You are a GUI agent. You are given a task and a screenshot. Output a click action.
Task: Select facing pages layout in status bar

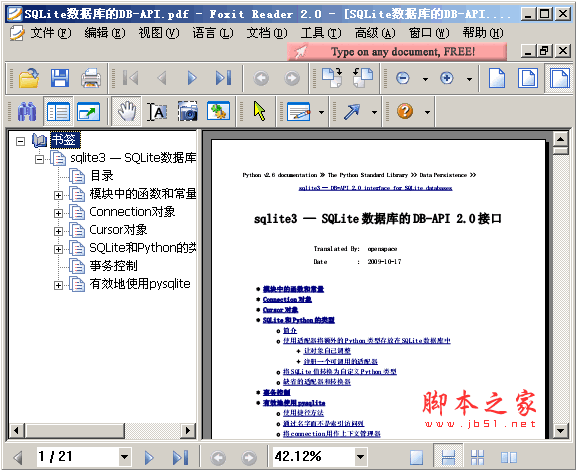(509, 458)
